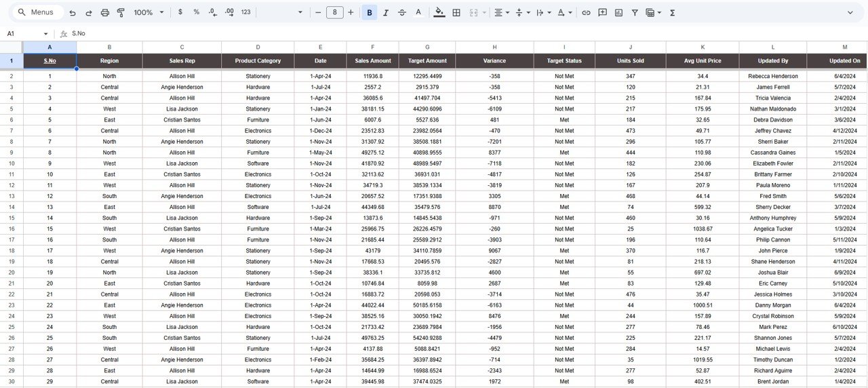Open text rotation dropdown
868x388 pixels.
(x=564, y=12)
